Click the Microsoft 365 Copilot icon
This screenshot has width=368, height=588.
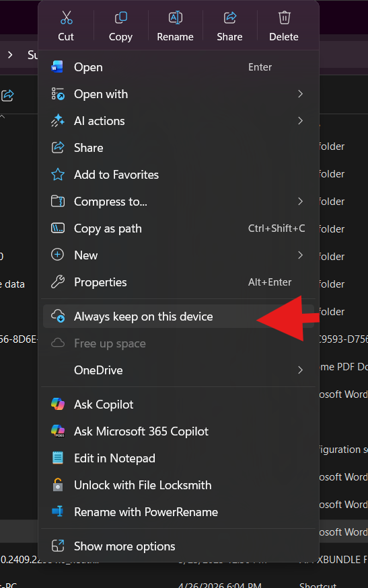[57, 431]
